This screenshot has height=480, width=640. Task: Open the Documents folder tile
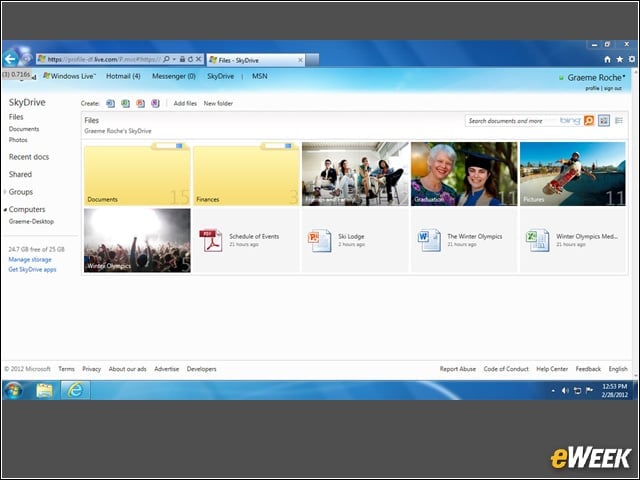(x=137, y=174)
